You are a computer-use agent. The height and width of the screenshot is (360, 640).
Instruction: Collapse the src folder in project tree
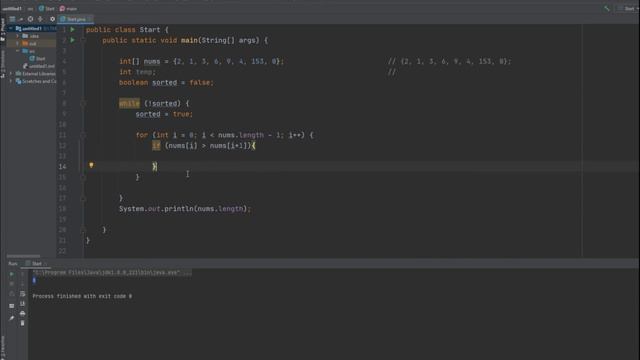tap(17, 51)
